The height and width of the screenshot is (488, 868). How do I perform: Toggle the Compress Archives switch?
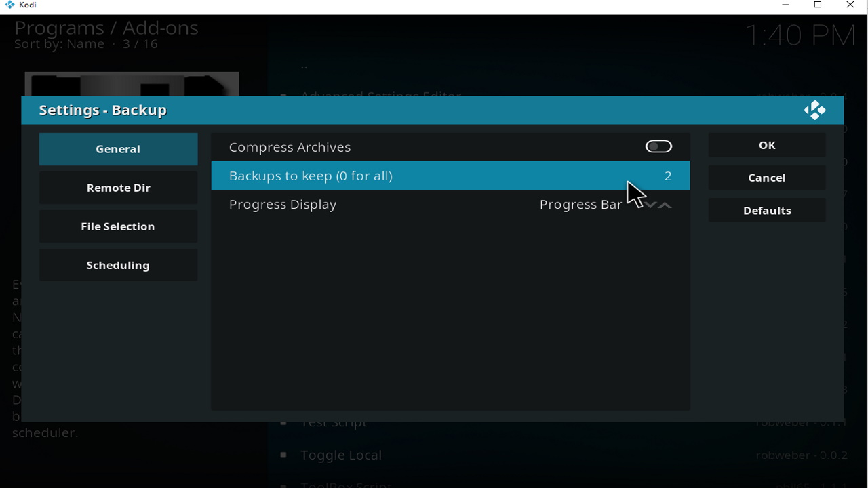click(x=658, y=147)
